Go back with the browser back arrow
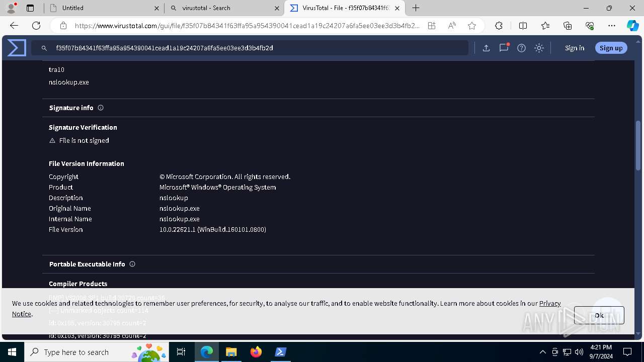This screenshot has height=362, width=644. (x=14, y=26)
